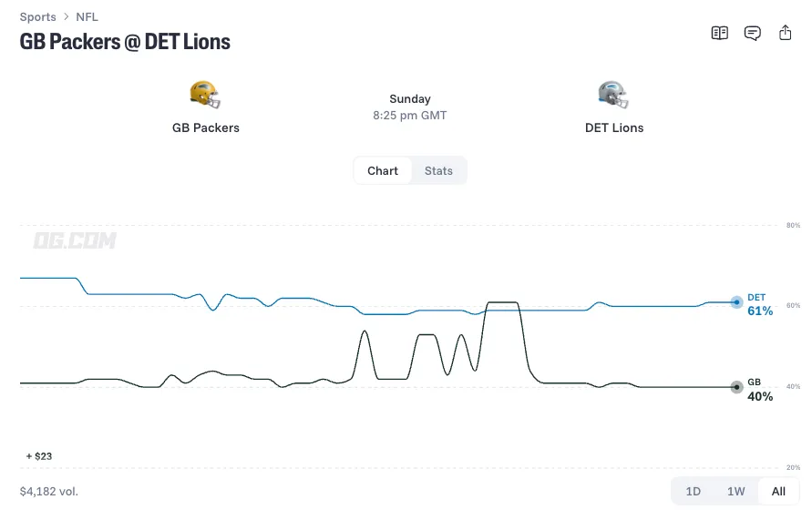Go to Sports breadcrumb link
The height and width of the screenshot is (520, 812).
point(37,17)
